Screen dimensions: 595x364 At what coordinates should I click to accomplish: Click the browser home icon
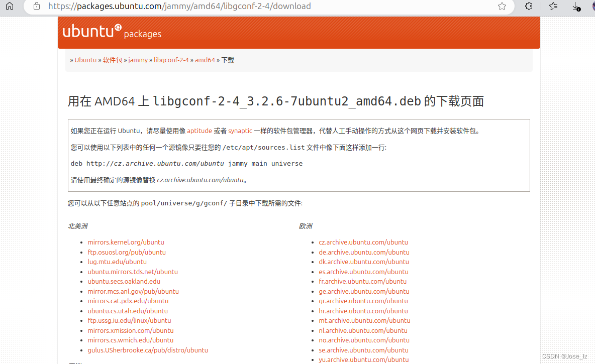[x=10, y=6]
